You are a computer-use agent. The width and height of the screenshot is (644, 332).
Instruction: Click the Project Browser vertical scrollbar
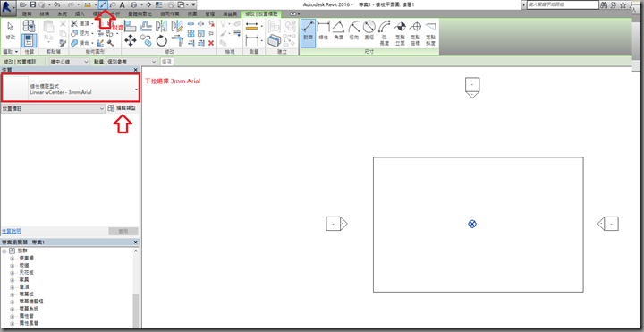136,311
